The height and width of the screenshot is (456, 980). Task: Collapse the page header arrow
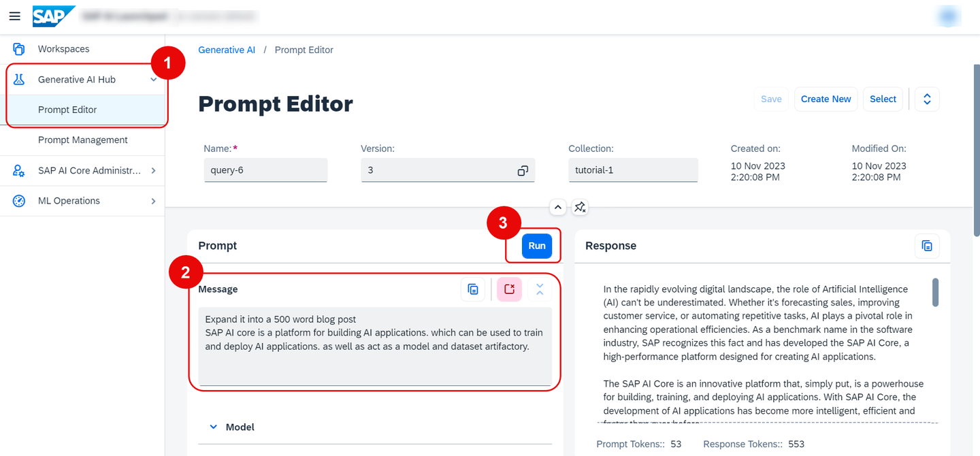[x=557, y=207]
